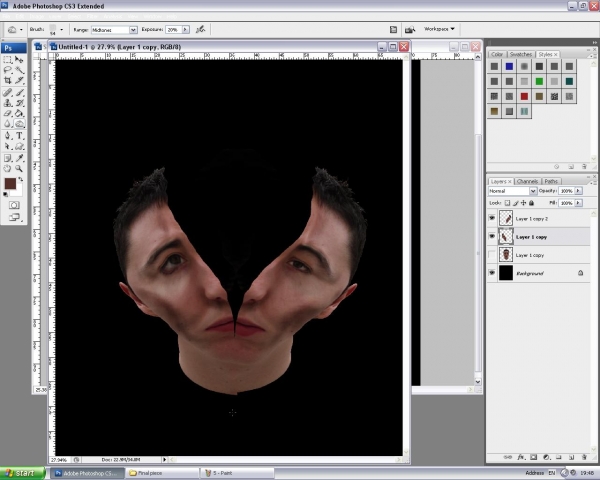
Task: Select the Paint Bucket tool
Action: pyautogui.click(x=19, y=113)
